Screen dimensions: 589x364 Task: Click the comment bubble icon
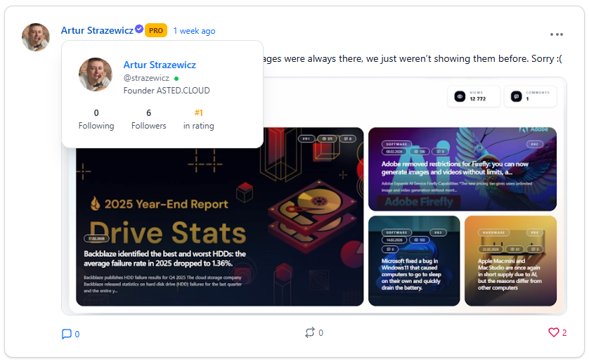coord(67,334)
